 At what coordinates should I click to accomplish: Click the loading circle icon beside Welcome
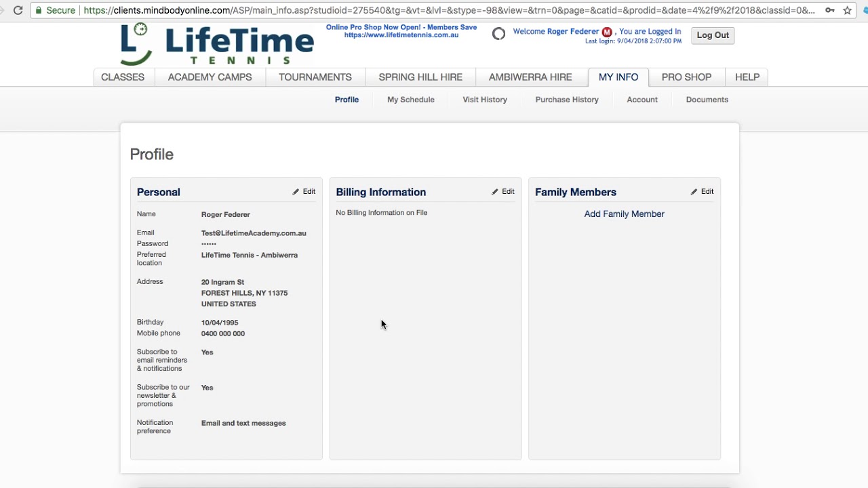(498, 34)
